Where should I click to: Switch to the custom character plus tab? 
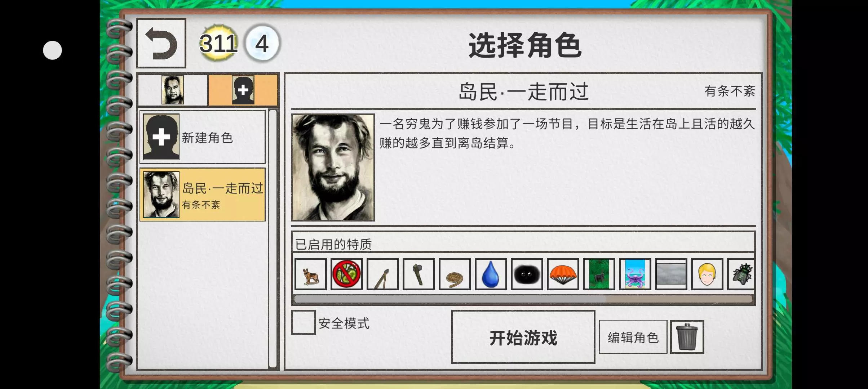pyautogui.click(x=243, y=90)
